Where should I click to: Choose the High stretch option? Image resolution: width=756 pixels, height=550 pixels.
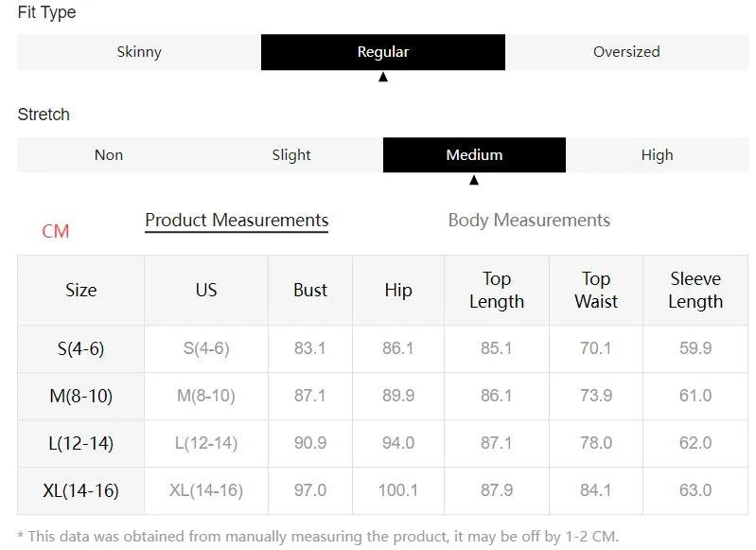[x=657, y=155]
